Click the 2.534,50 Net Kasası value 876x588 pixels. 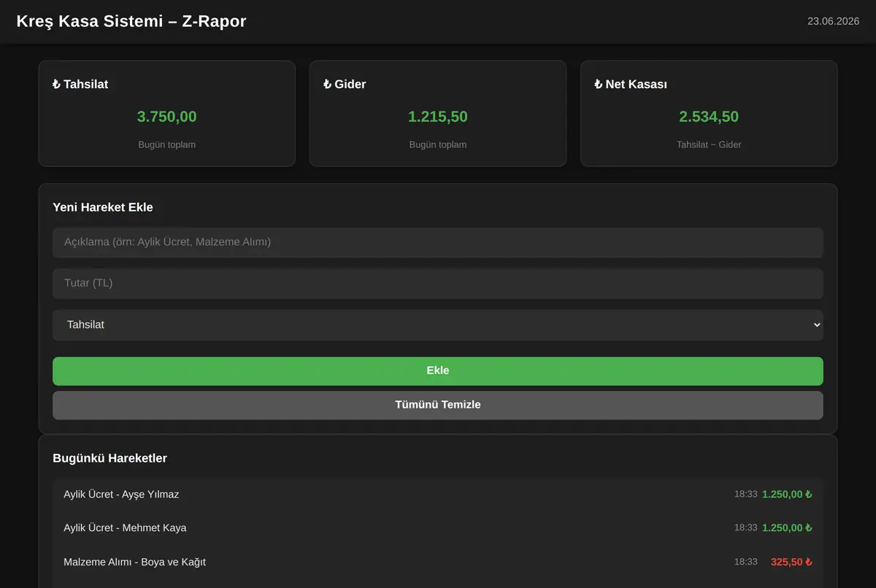click(x=709, y=117)
